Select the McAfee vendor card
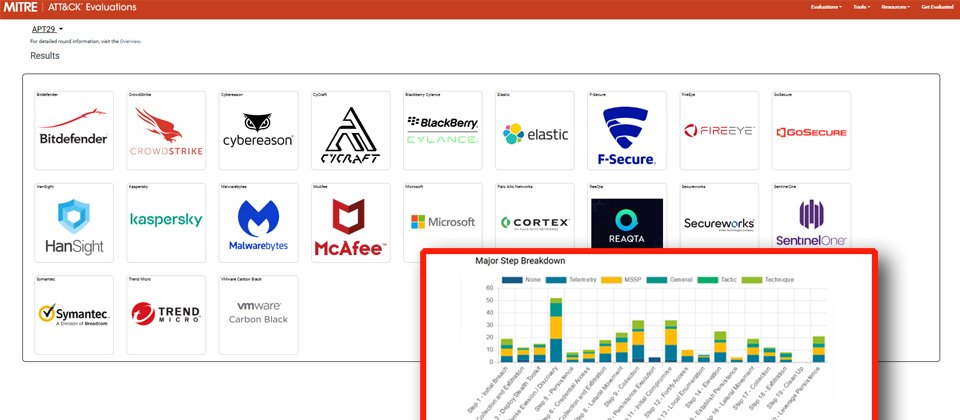Viewport: 960px width, 420px height. tap(351, 223)
